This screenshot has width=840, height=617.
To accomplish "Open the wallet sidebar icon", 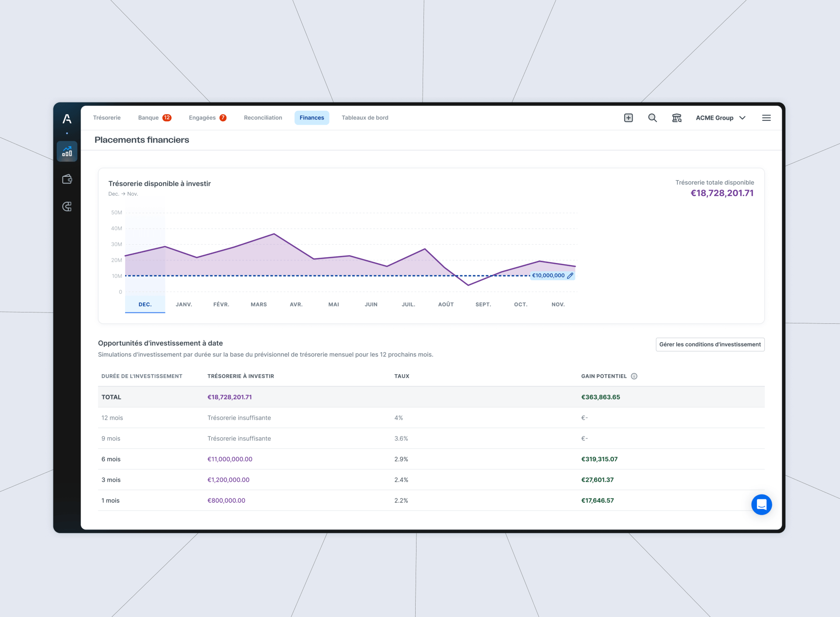I will click(67, 179).
